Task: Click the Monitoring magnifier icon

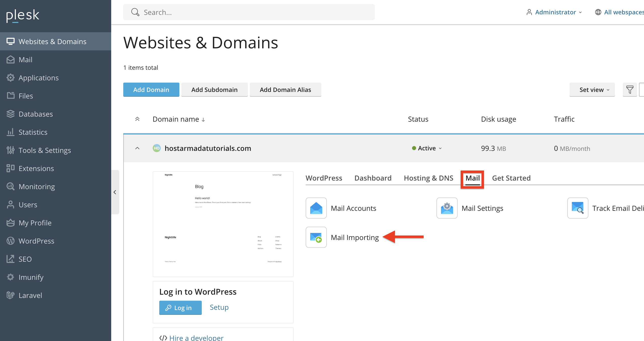Action: [x=10, y=186]
